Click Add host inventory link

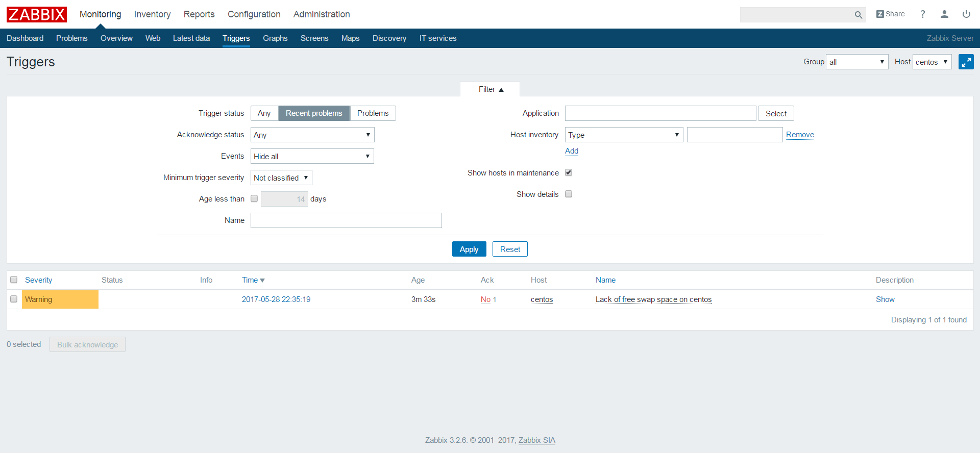point(572,151)
